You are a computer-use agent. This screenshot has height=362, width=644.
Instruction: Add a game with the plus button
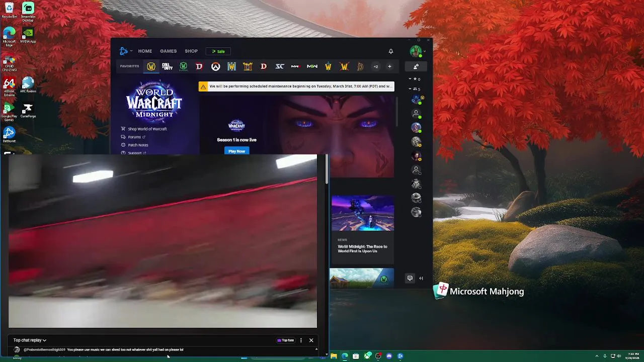point(389,66)
